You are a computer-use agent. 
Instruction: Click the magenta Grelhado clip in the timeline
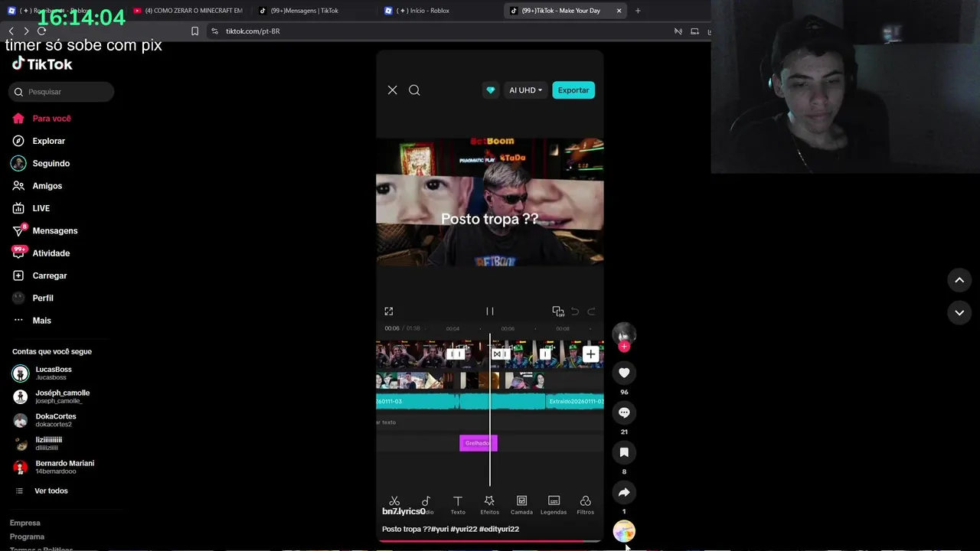point(479,443)
